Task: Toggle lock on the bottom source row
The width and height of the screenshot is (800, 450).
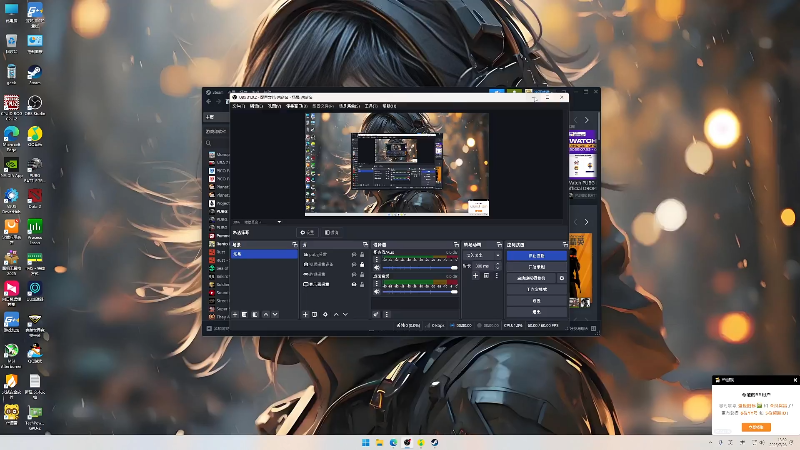Action: tap(362, 284)
